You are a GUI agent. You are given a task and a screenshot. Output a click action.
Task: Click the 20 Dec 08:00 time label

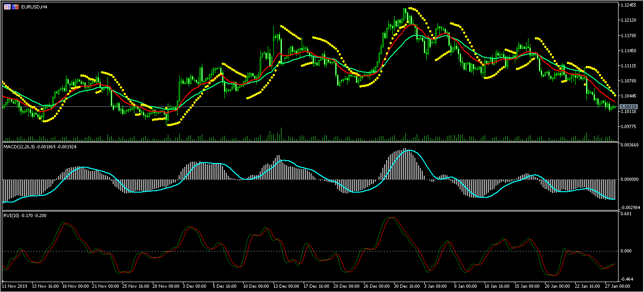pyautogui.click(x=346, y=286)
